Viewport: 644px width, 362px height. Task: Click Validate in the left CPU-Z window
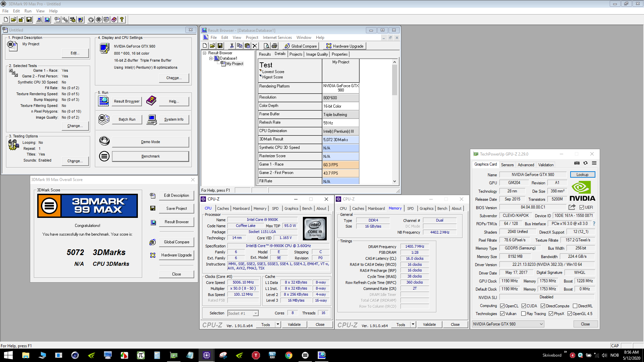point(294,324)
